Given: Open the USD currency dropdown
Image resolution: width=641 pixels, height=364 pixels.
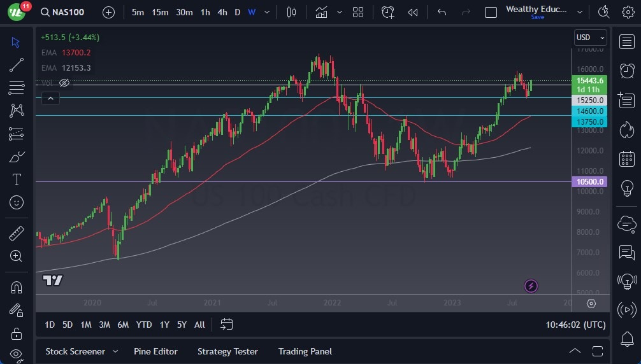Looking at the screenshot, I should (590, 38).
